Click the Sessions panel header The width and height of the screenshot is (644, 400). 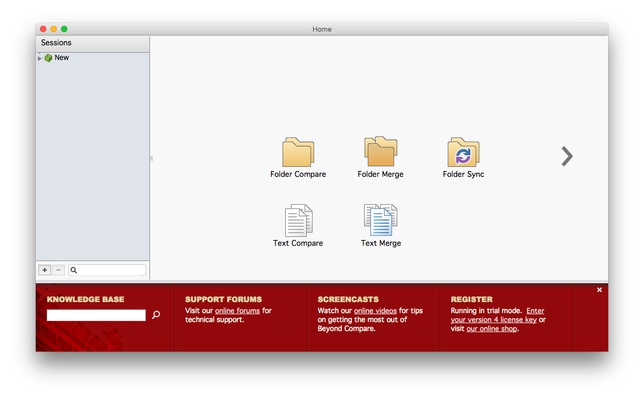click(92, 43)
